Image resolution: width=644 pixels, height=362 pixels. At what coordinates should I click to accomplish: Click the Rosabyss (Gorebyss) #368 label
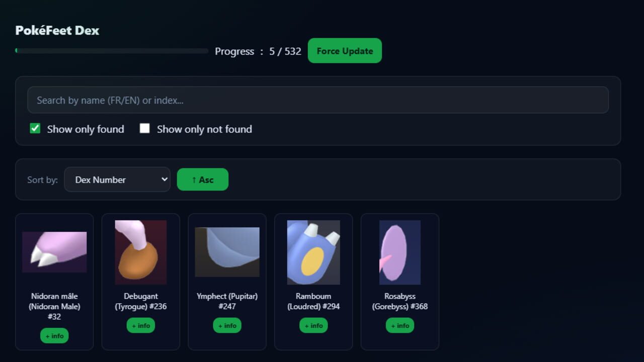400,301
